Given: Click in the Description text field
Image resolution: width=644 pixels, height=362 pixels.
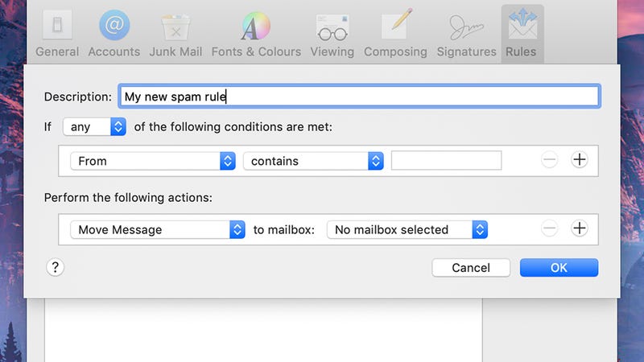Looking at the screenshot, I should (x=359, y=97).
